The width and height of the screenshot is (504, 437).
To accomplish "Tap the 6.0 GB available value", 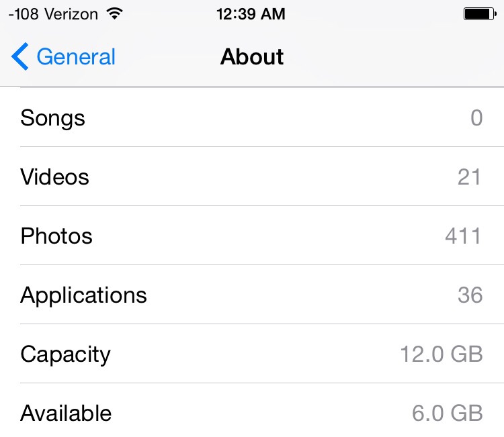I will click(448, 414).
